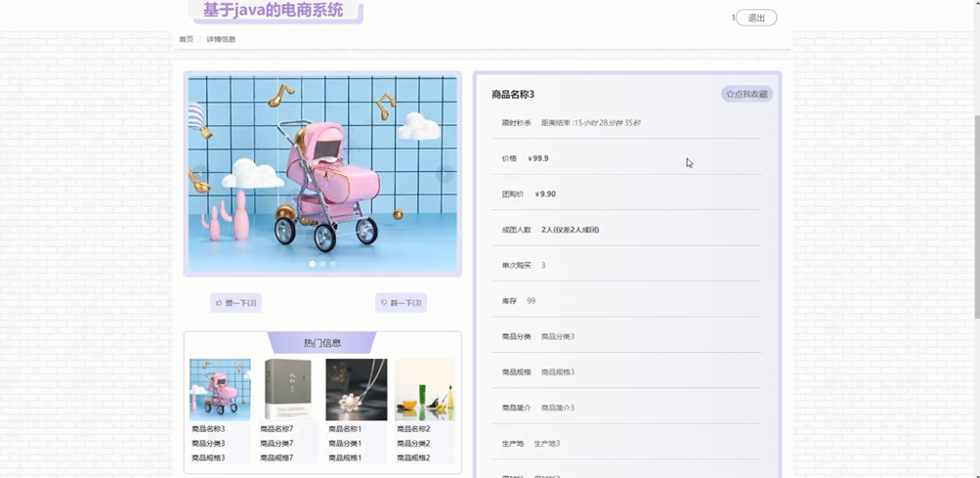The height and width of the screenshot is (478, 980).
Task: Click the 商品名称3 product title heading
Action: [x=513, y=95]
